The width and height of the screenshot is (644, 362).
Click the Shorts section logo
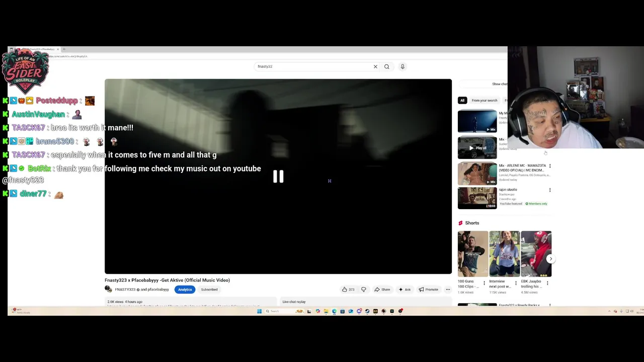[x=460, y=223]
